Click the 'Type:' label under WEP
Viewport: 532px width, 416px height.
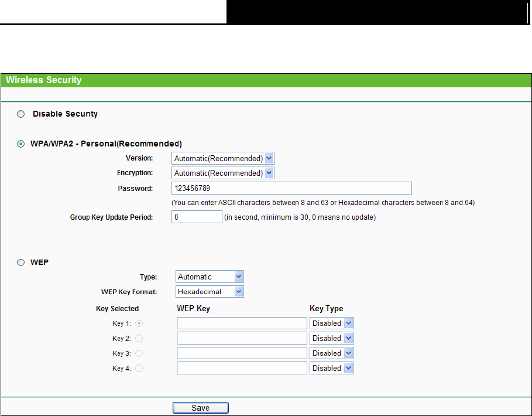click(149, 277)
